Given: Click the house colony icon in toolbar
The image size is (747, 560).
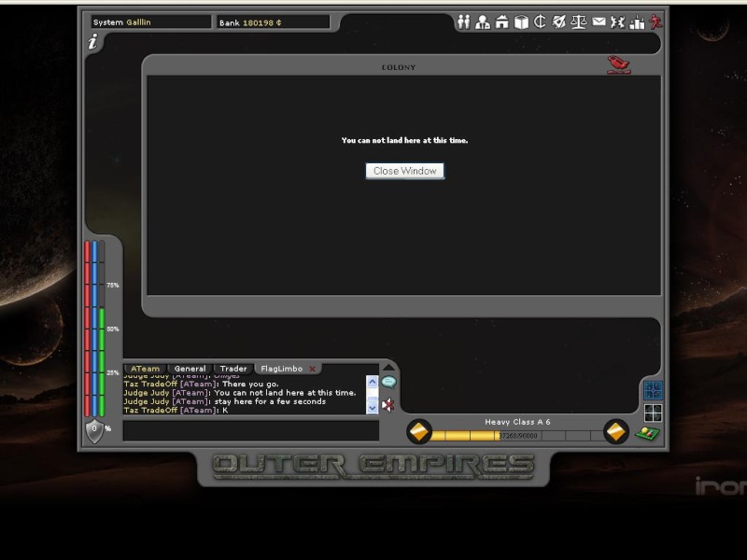Looking at the screenshot, I should pos(501,21).
